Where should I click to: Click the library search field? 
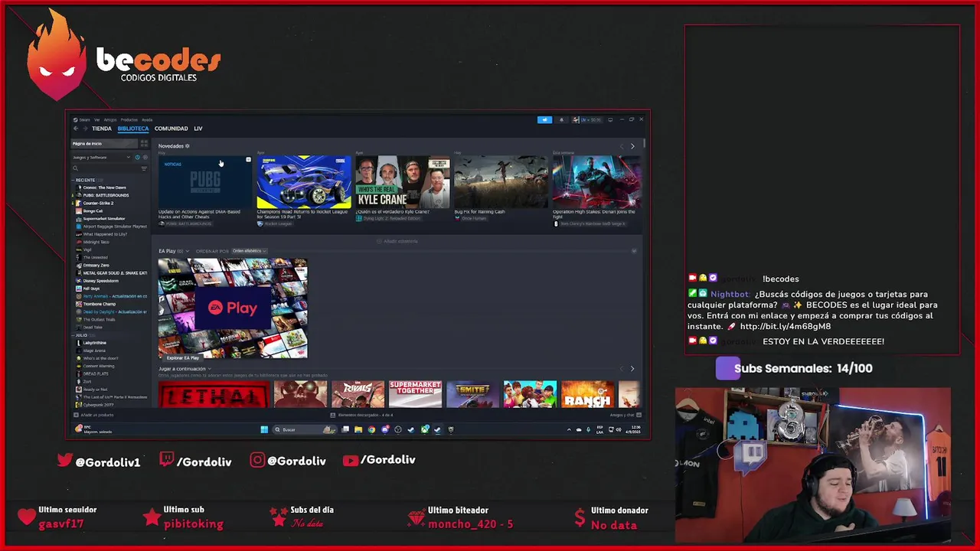coord(105,168)
